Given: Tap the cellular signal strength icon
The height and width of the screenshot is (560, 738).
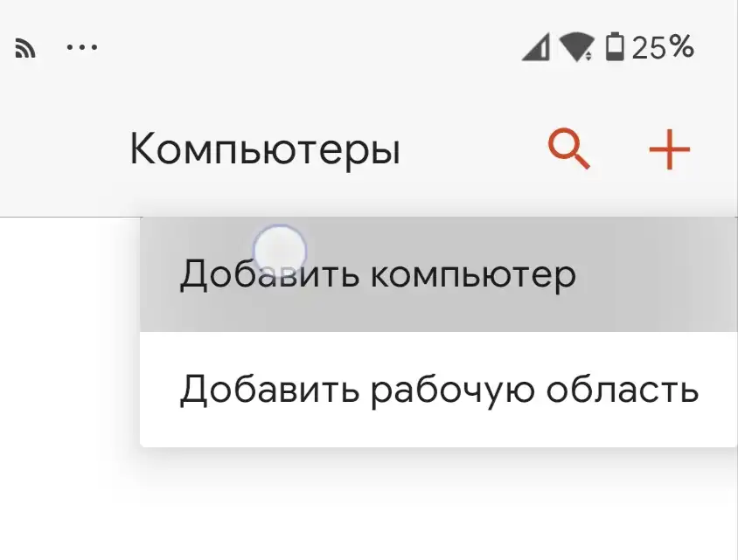Looking at the screenshot, I should click(x=535, y=48).
